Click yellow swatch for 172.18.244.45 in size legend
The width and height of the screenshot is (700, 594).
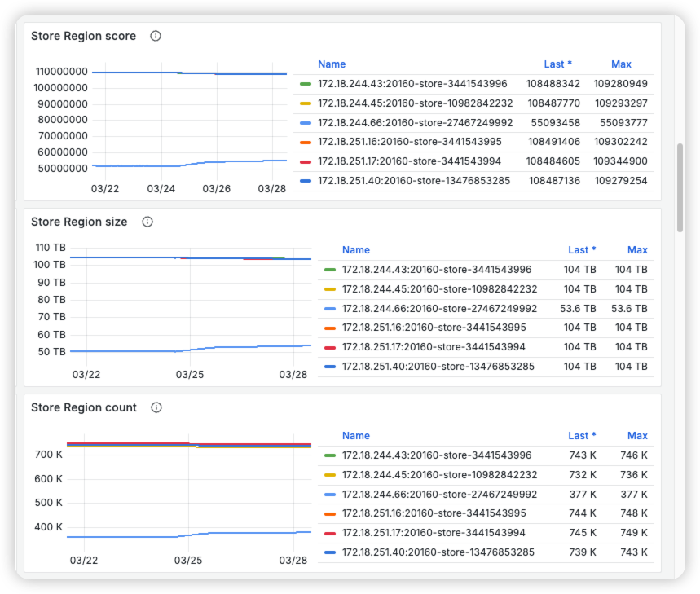coord(330,289)
